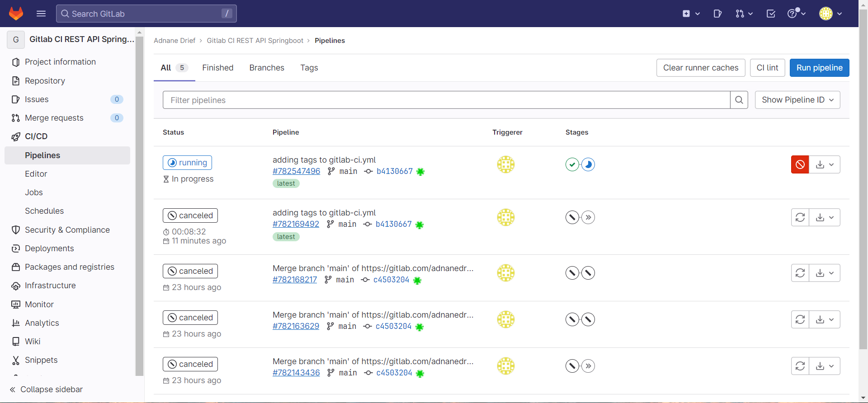Collapse the sidebar
This screenshot has height=403, width=868.
[46, 389]
